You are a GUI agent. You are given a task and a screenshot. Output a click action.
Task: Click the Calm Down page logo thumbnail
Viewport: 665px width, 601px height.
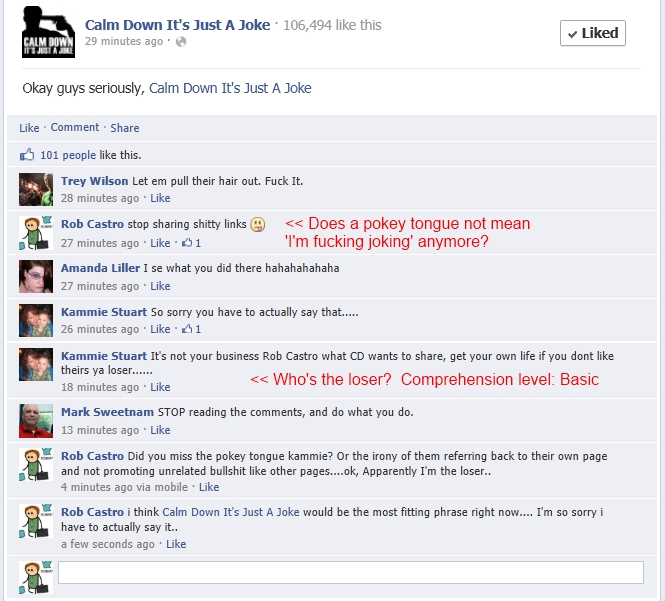pyautogui.click(x=48, y=32)
